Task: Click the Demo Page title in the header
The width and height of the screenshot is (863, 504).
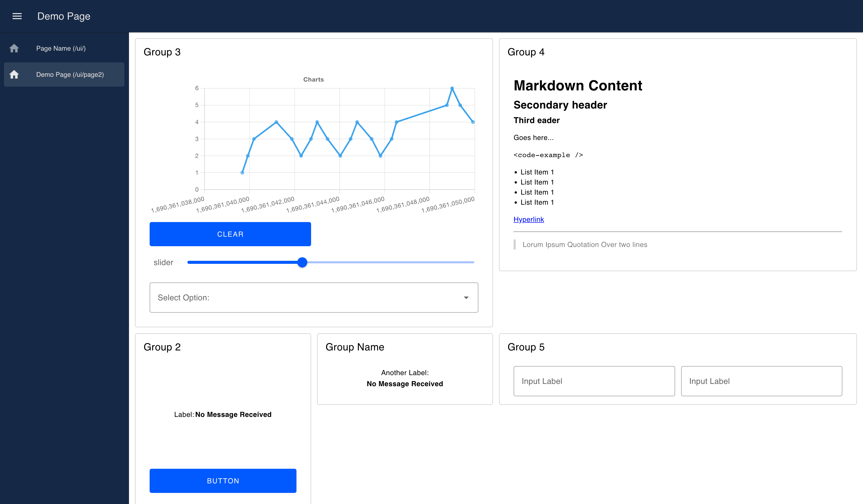Action: point(64,16)
